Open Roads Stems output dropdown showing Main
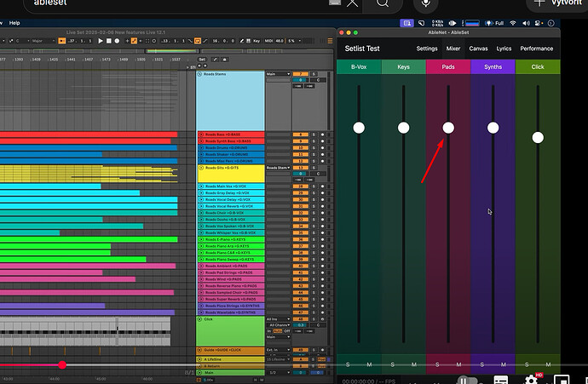This screenshot has width=588, height=384. 279,74
